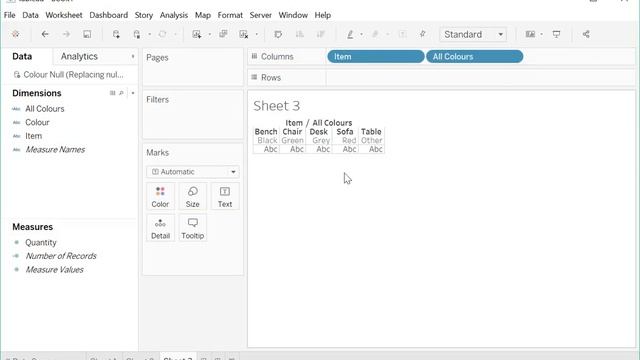This screenshot has height=360, width=640.
Task: Click the Clear Sheet icon
Action: pos(244,34)
